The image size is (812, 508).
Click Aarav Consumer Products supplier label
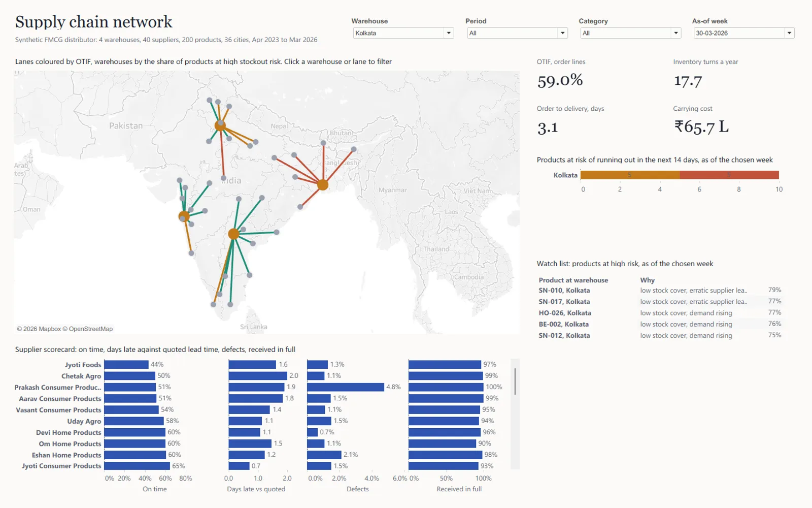60,399
